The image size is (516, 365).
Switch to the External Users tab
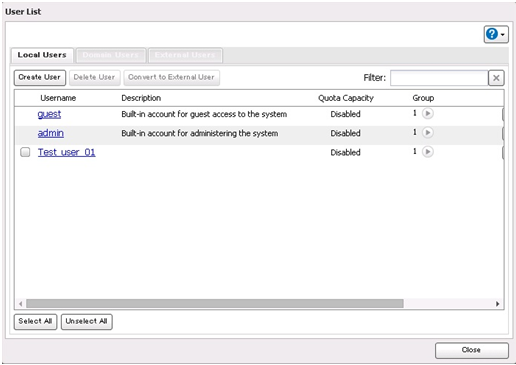[x=185, y=55]
